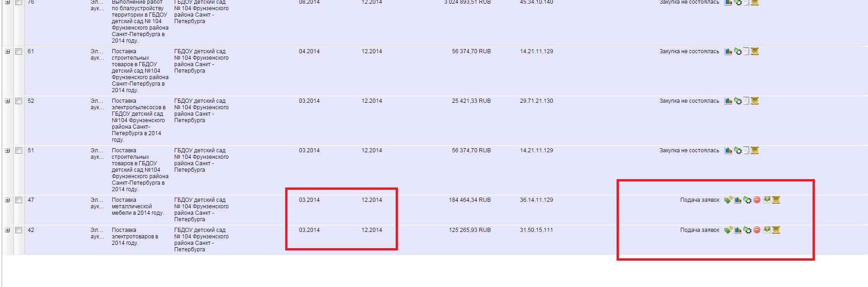Tick the checkbox for row 61
The image size is (868, 287).
pos(19,51)
